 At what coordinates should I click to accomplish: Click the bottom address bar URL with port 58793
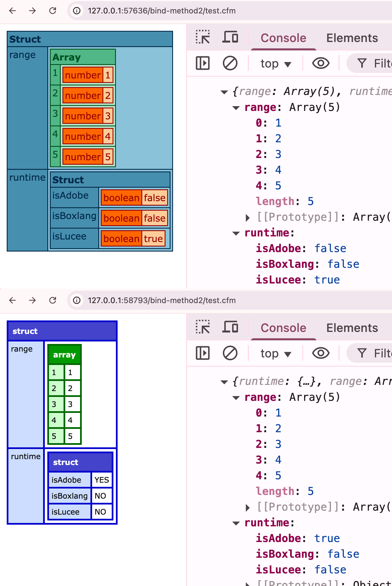tap(162, 300)
